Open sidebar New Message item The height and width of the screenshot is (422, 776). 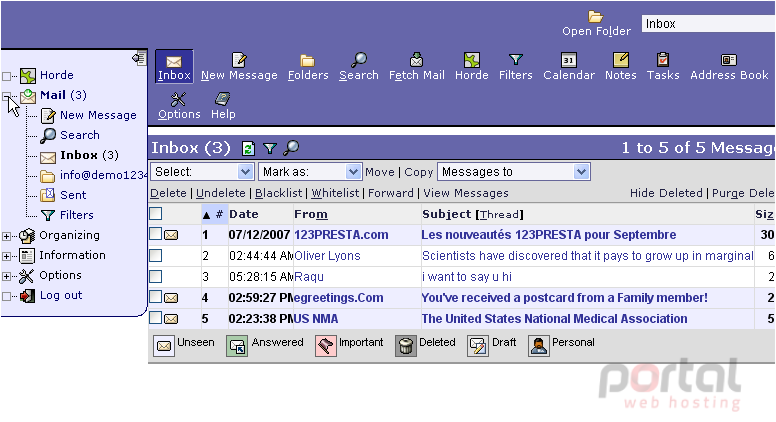pyautogui.click(x=98, y=115)
